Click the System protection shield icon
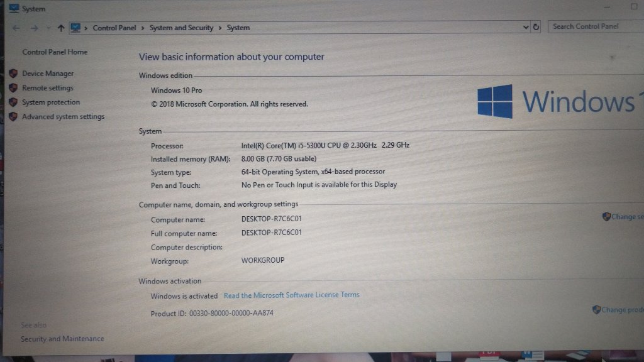Viewport: 644px width, 362px height. pos(13,102)
